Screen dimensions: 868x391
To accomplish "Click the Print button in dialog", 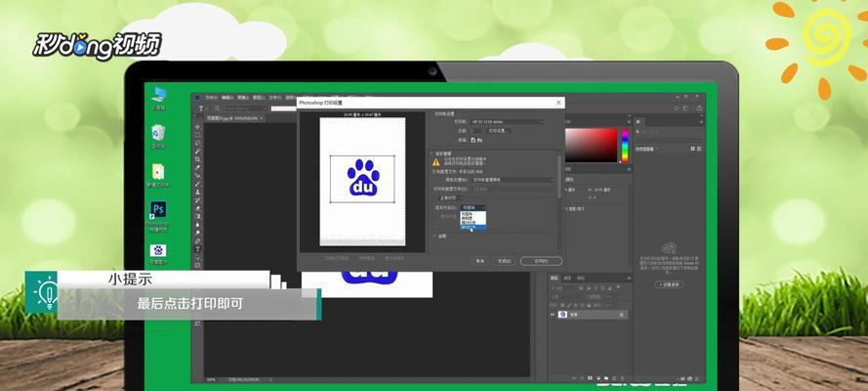I will 541,261.
